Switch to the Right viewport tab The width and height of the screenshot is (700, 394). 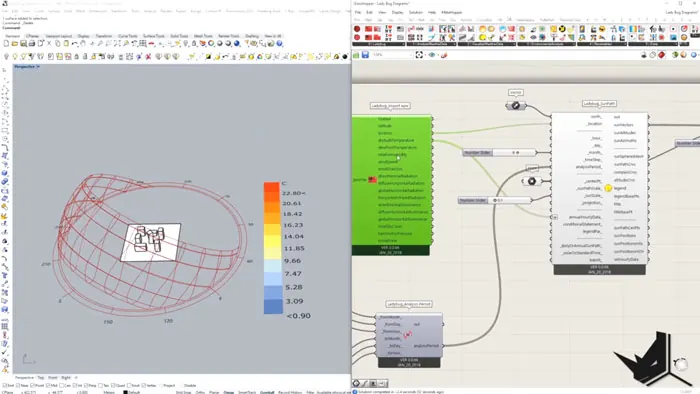click(x=66, y=377)
